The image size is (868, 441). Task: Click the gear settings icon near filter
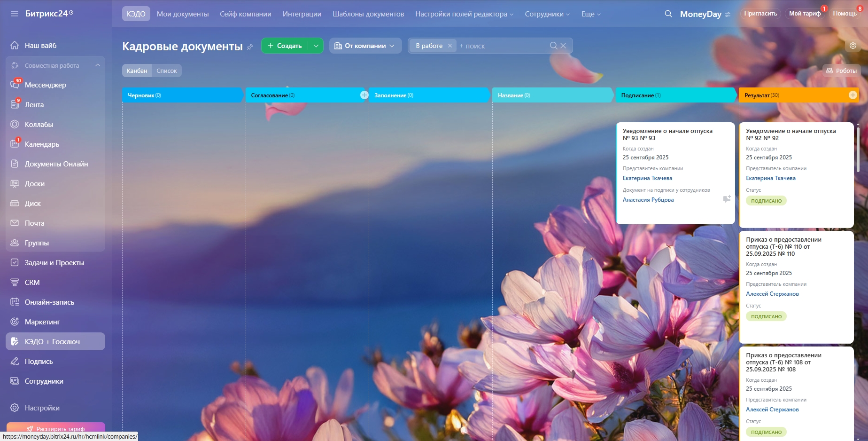852,46
